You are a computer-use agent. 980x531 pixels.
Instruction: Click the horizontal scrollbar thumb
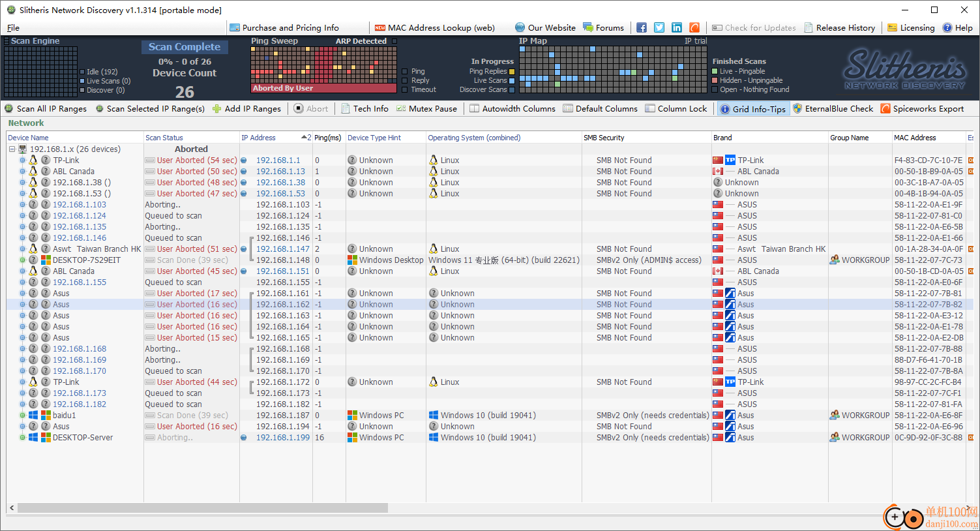pos(202,508)
